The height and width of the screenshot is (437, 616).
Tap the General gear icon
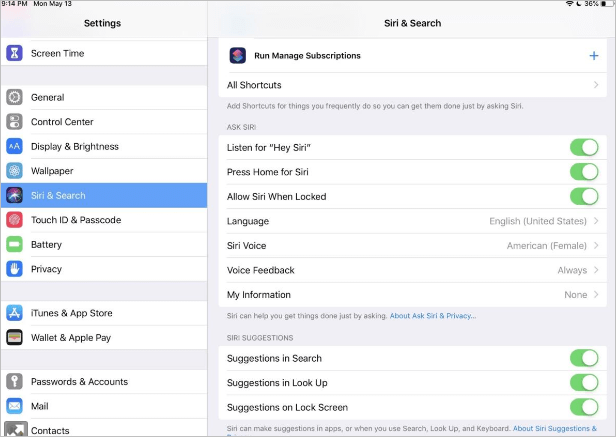pyautogui.click(x=14, y=97)
